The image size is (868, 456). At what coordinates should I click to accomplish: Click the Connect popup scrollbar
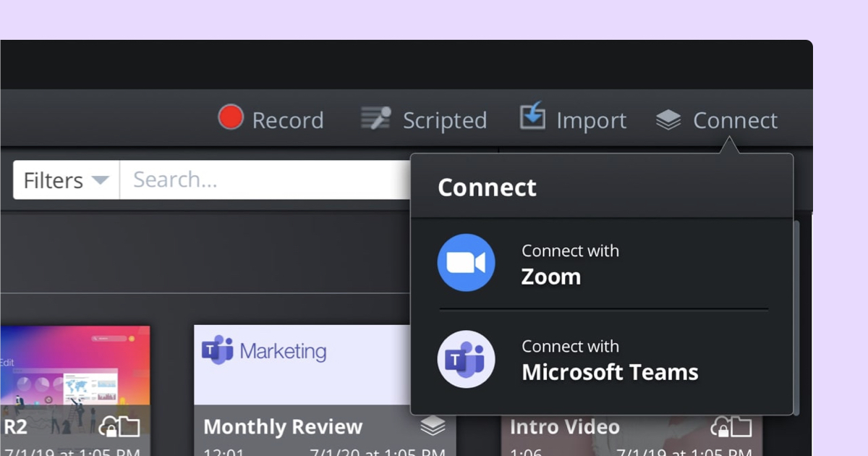tap(798, 317)
